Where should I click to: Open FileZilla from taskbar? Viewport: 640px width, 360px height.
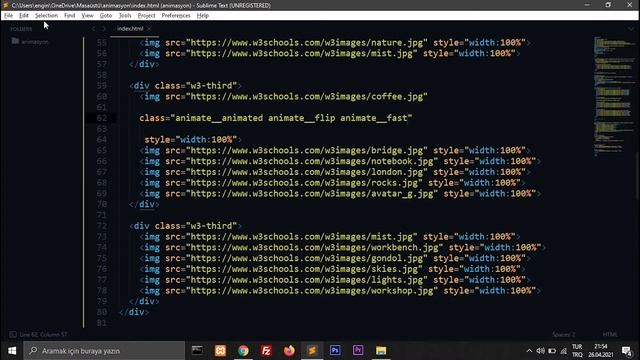tap(266, 351)
